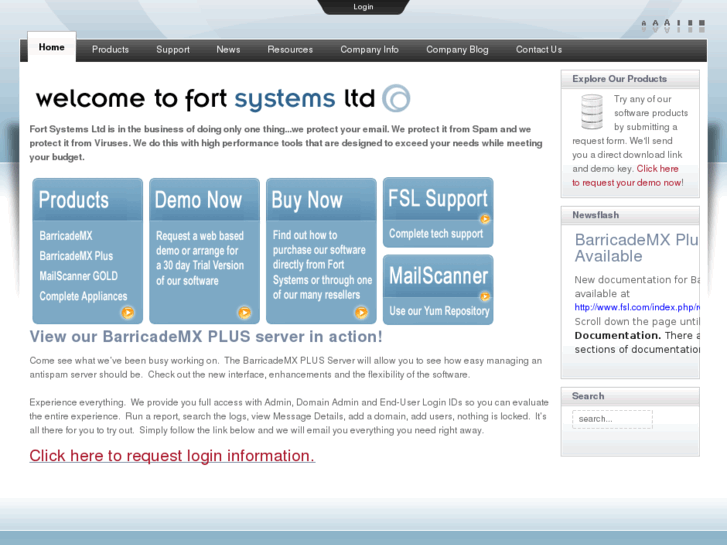Open the Login tab at top
The width and height of the screenshot is (727, 545).
[363, 6]
